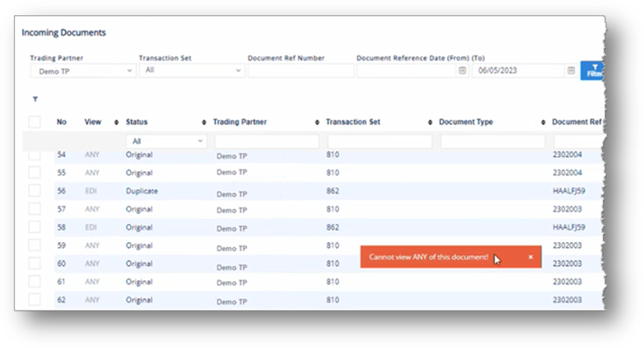
Task: Click ANY view link in row 59
Action: [x=92, y=245]
